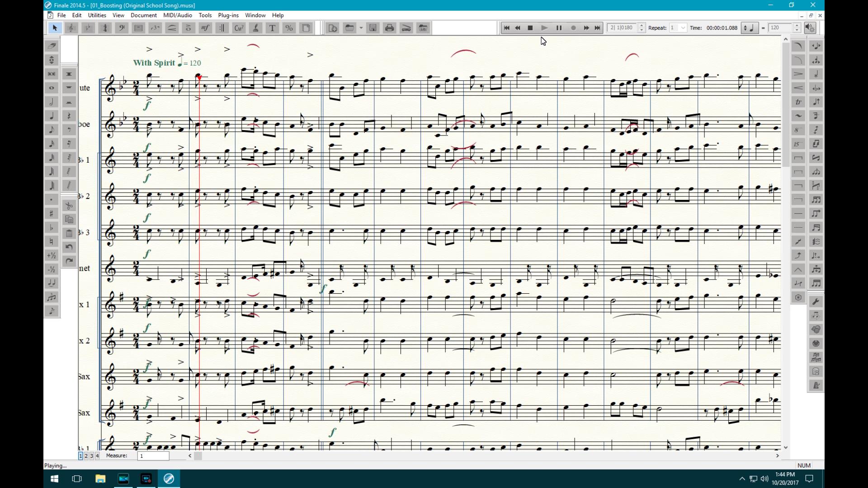Select the Clef tool
Viewport: 868px width, 488px height.
pos(122,28)
